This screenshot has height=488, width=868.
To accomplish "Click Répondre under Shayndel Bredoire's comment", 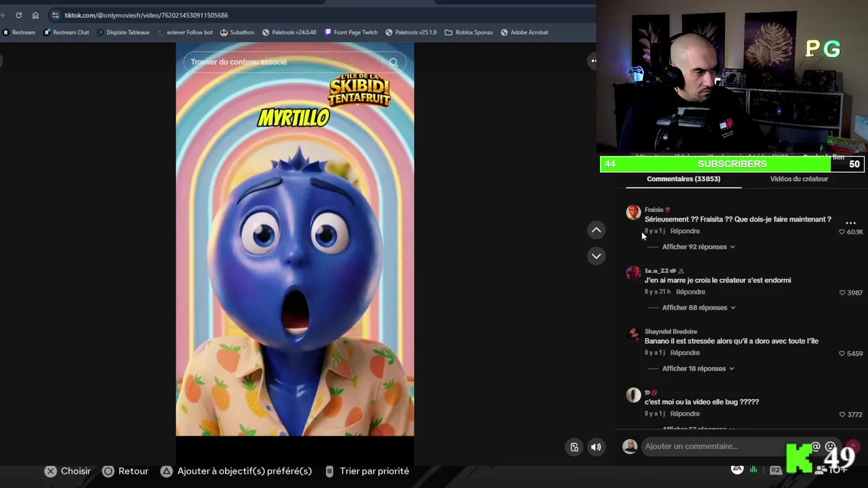I will (x=685, y=353).
